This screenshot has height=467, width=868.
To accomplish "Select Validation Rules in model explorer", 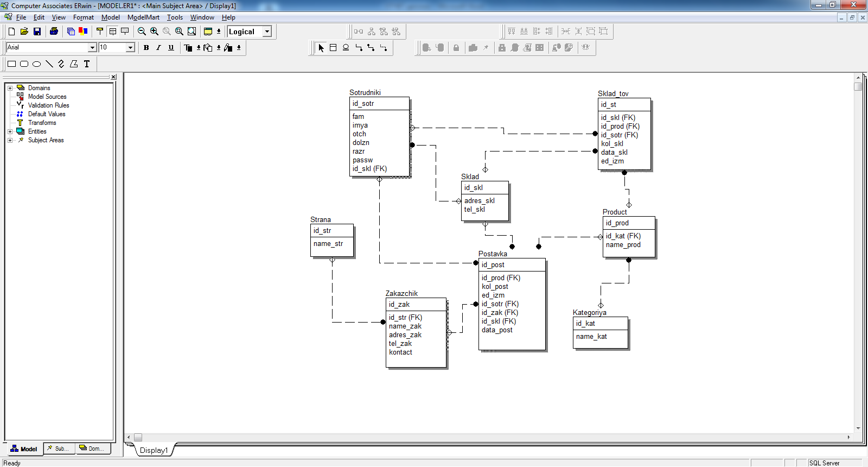I will (x=48, y=105).
